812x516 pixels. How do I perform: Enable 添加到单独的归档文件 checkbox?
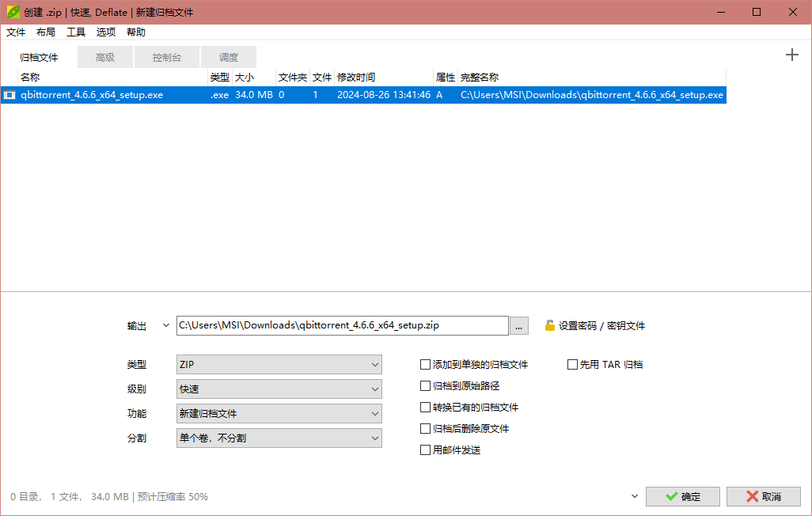(x=425, y=365)
